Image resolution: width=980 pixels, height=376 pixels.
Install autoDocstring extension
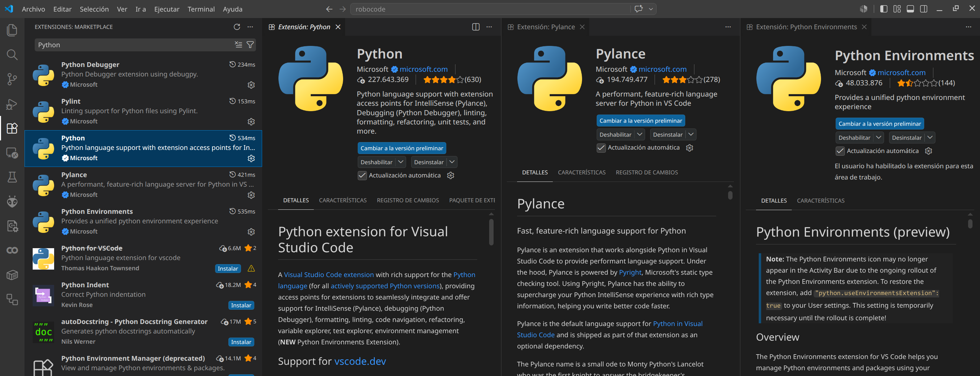click(241, 342)
